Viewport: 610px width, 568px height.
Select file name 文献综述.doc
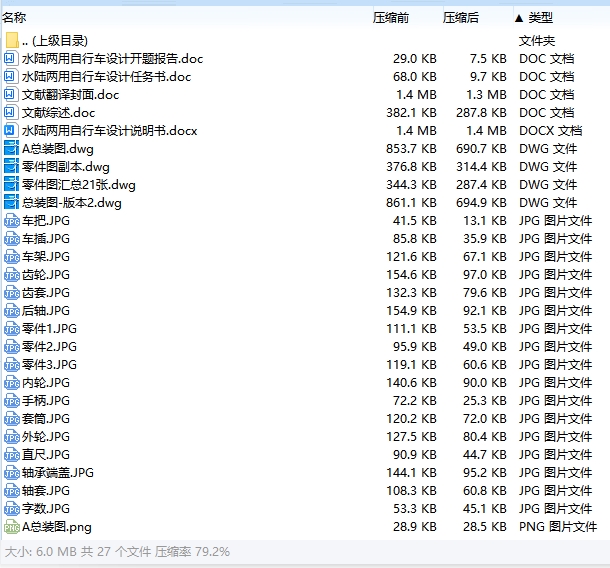click(58, 112)
